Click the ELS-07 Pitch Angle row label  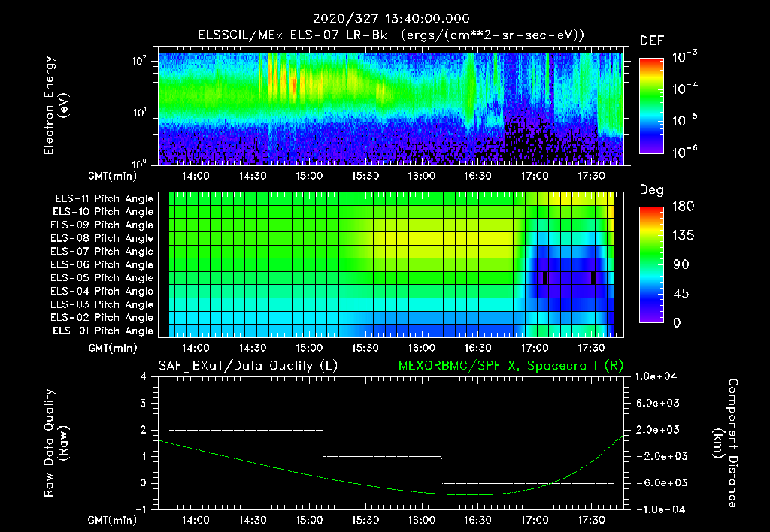coord(102,251)
